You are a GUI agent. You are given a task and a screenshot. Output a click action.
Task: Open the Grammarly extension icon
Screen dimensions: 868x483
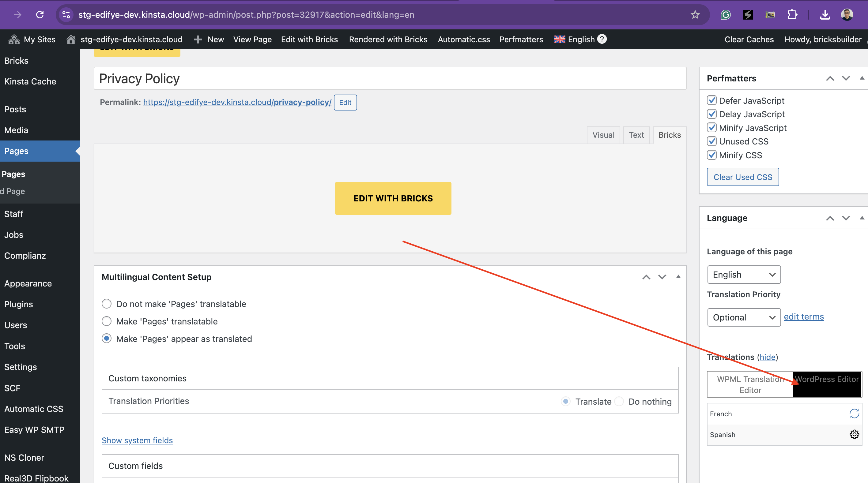point(726,14)
